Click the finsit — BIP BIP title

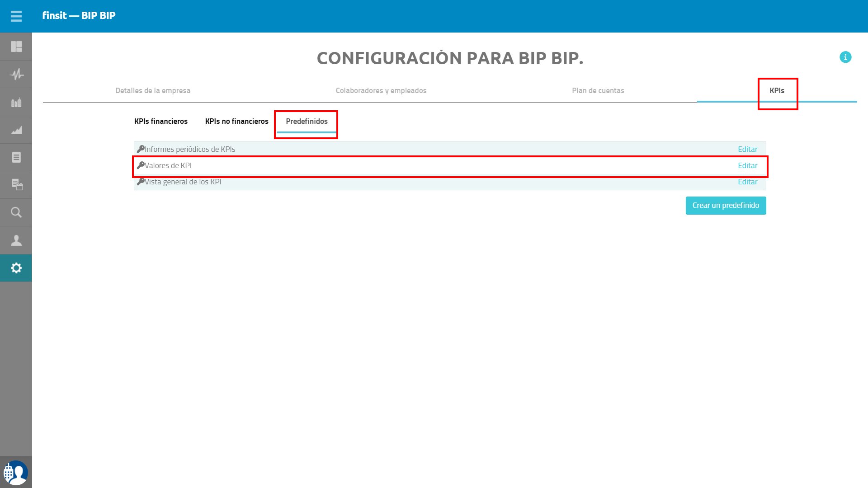pos(79,15)
